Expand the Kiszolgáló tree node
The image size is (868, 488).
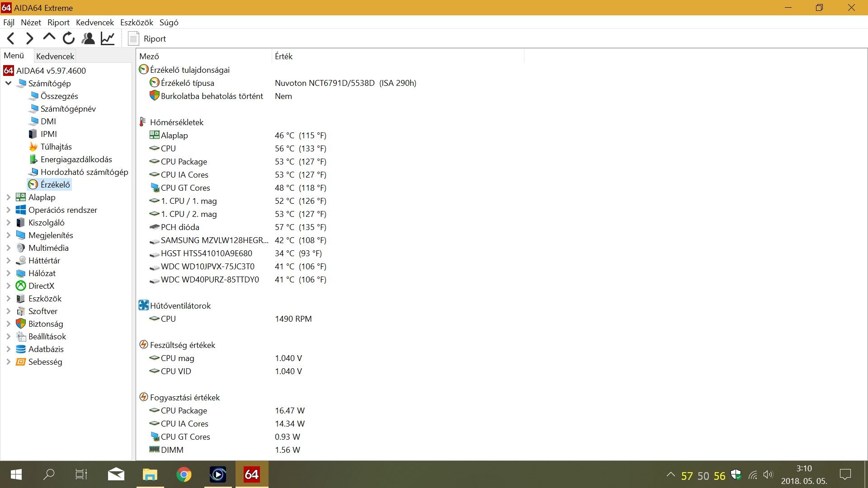tap(8, 223)
